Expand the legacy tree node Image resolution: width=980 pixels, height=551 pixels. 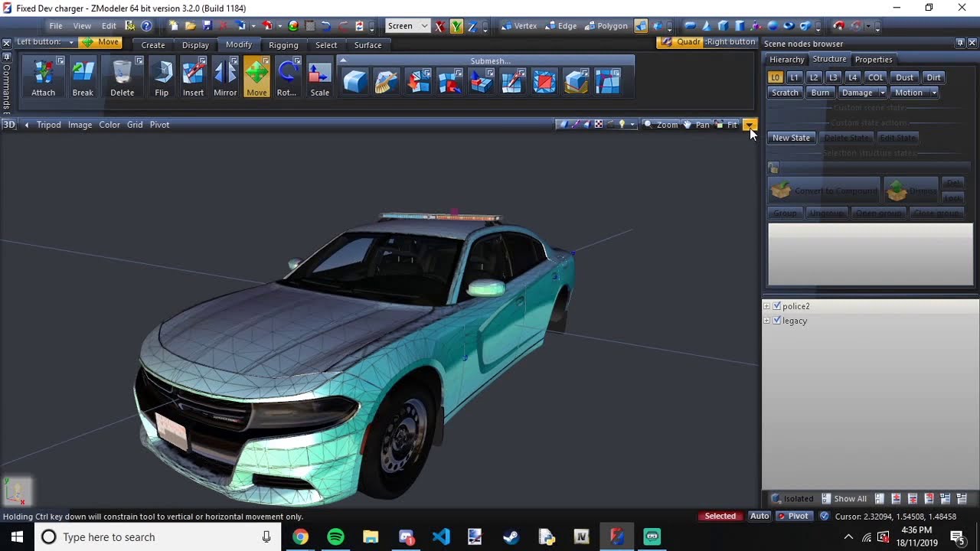pos(767,321)
